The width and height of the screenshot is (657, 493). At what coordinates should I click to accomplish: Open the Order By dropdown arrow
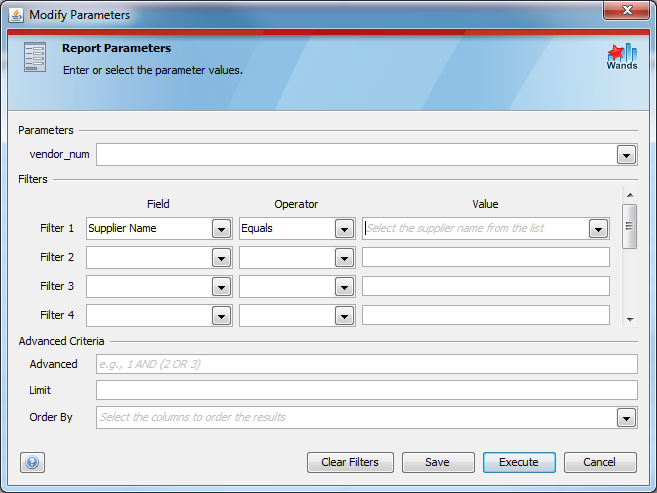pos(626,418)
